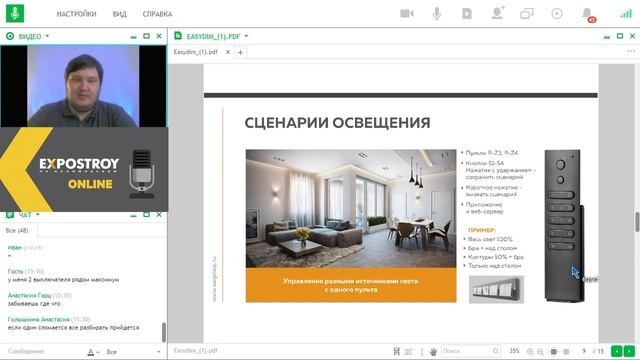Open the НАСТРОЙКИ menu

click(76, 14)
